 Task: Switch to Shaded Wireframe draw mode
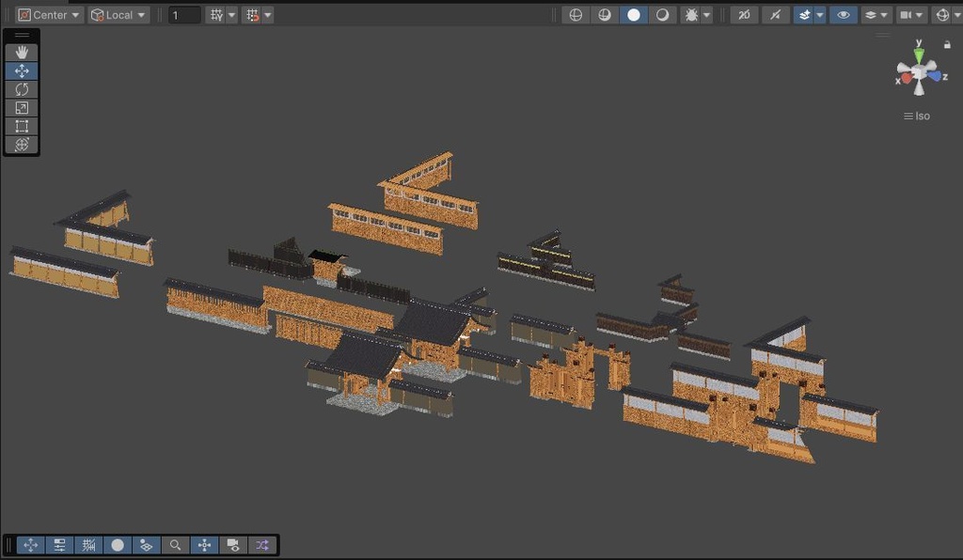click(605, 15)
